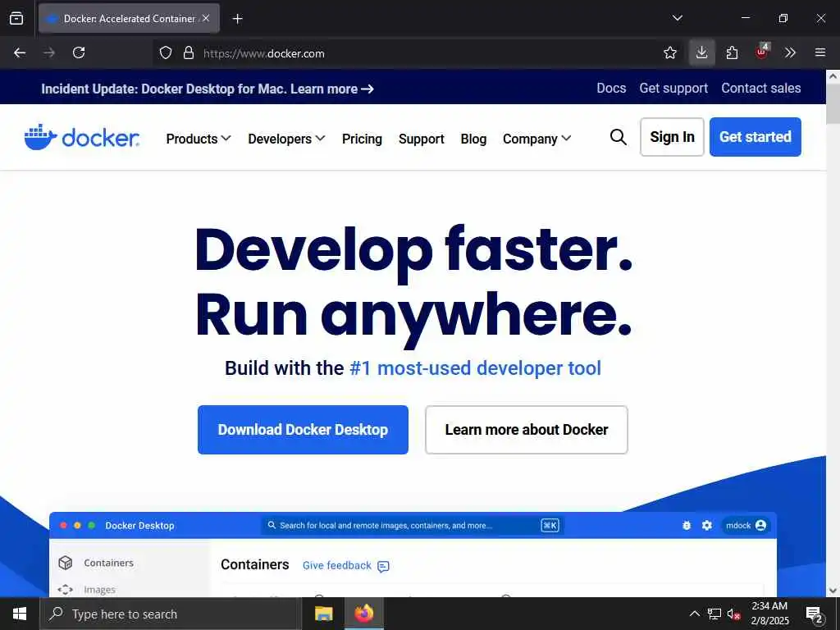Image resolution: width=840 pixels, height=630 pixels.
Task: Bookmark this page with the star icon
Action: click(669, 52)
